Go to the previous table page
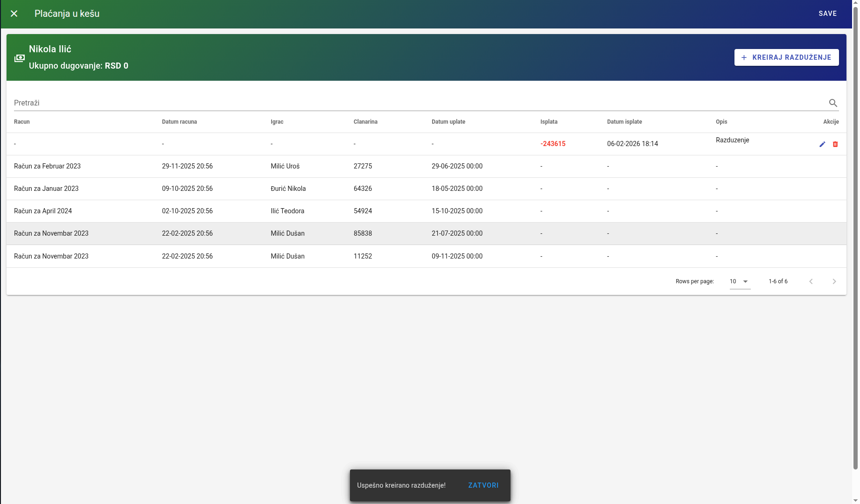 [x=811, y=281]
